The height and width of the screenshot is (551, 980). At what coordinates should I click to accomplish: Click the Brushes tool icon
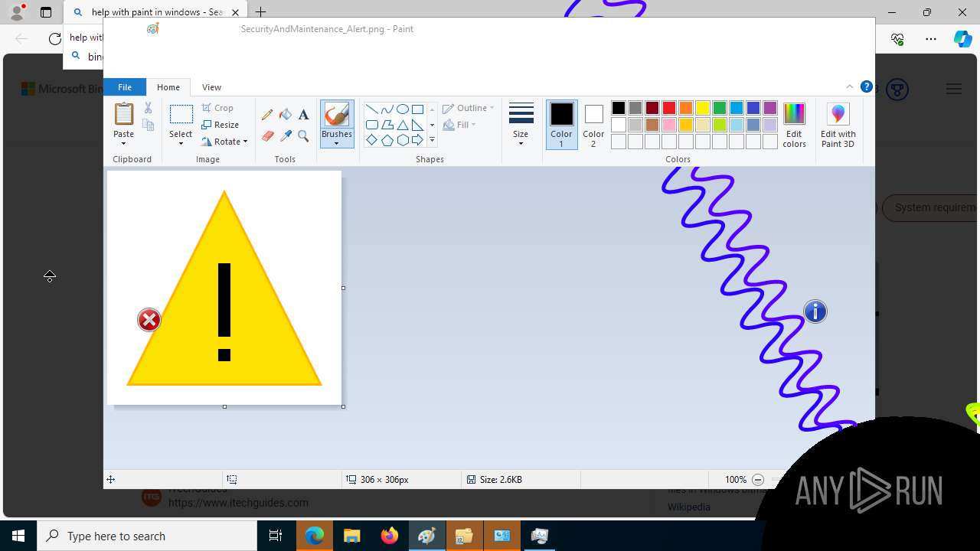coord(337,116)
